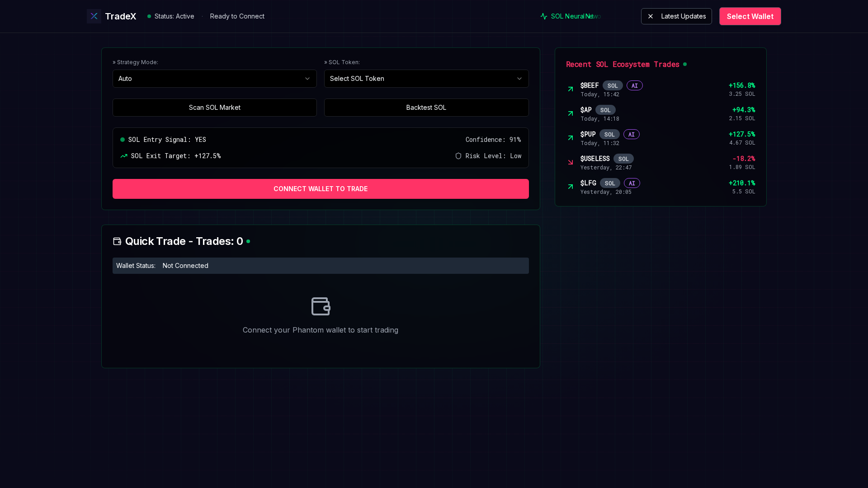
Task: Click the wallet icon beside Quick Trade heading
Action: point(117,241)
